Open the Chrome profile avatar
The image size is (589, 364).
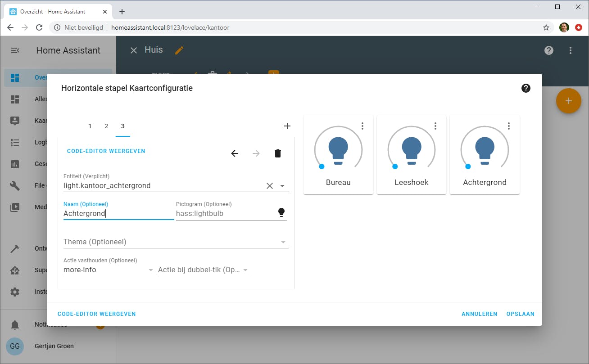coord(564,27)
